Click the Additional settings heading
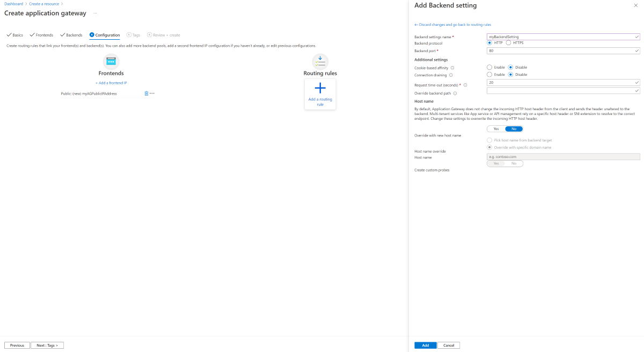The width and height of the screenshot is (644, 352). (431, 60)
